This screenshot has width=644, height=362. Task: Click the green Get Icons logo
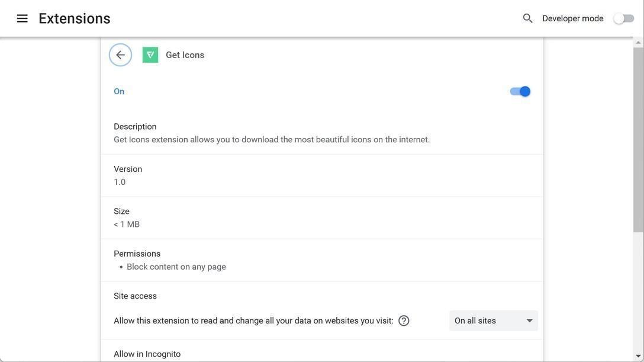[150, 55]
